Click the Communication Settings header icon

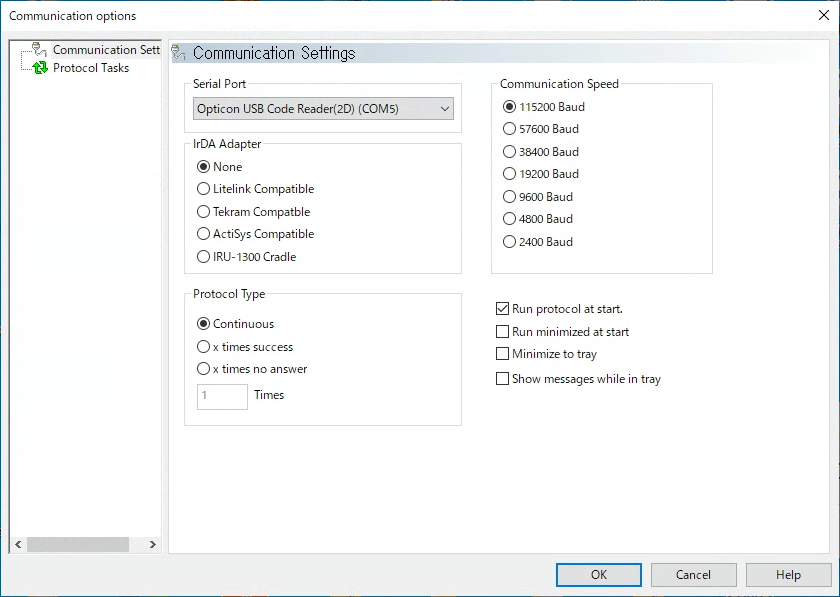(x=178, y=53)
